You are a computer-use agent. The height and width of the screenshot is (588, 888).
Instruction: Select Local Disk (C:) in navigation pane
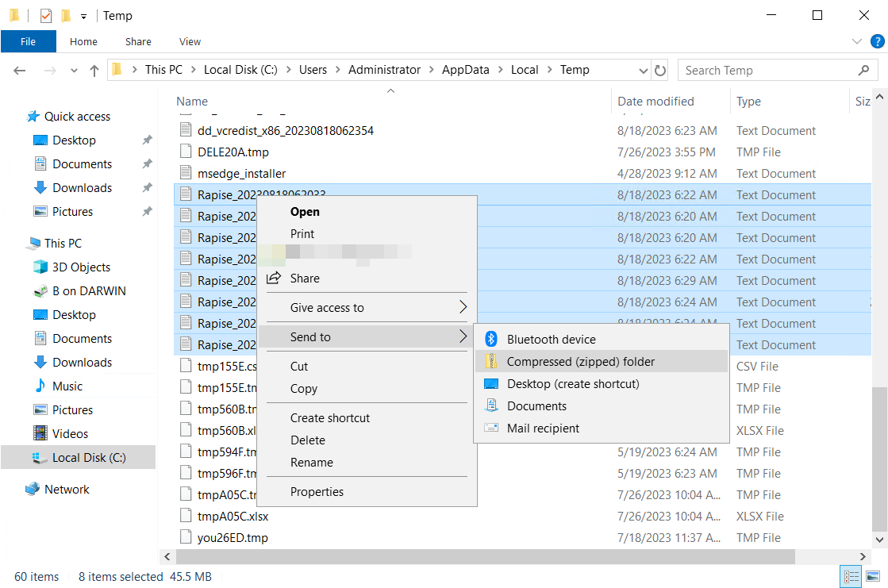(78, 457)
